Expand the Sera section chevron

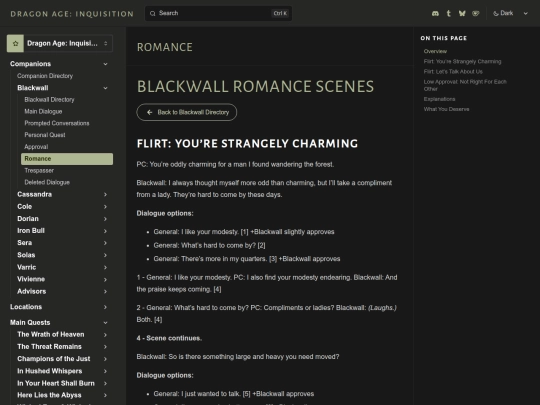(x=105, y=243)
